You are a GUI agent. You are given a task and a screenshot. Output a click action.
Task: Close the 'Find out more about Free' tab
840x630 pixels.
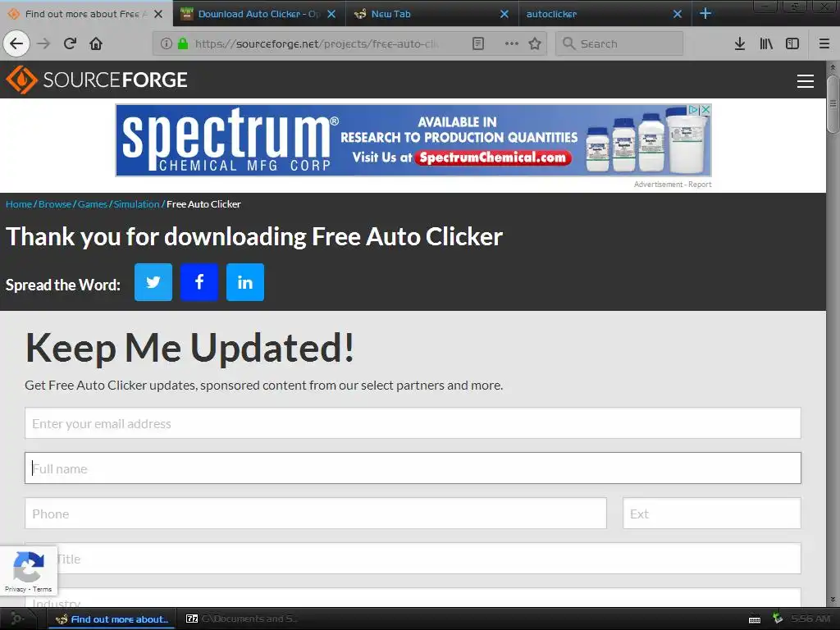click(158, 14)
